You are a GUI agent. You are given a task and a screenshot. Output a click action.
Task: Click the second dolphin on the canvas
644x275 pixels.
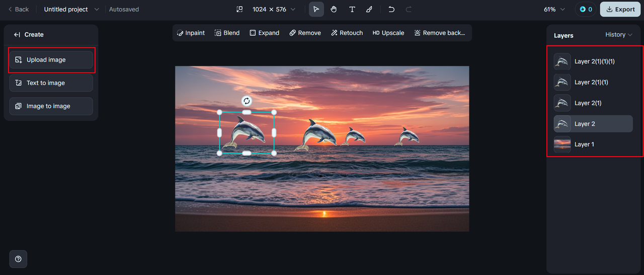pos(316,135)
